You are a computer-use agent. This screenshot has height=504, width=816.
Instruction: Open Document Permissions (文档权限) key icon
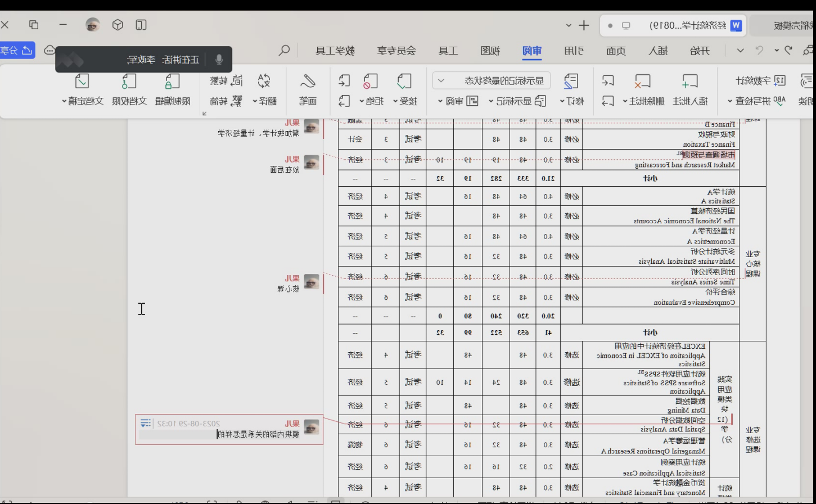[129, 82]
